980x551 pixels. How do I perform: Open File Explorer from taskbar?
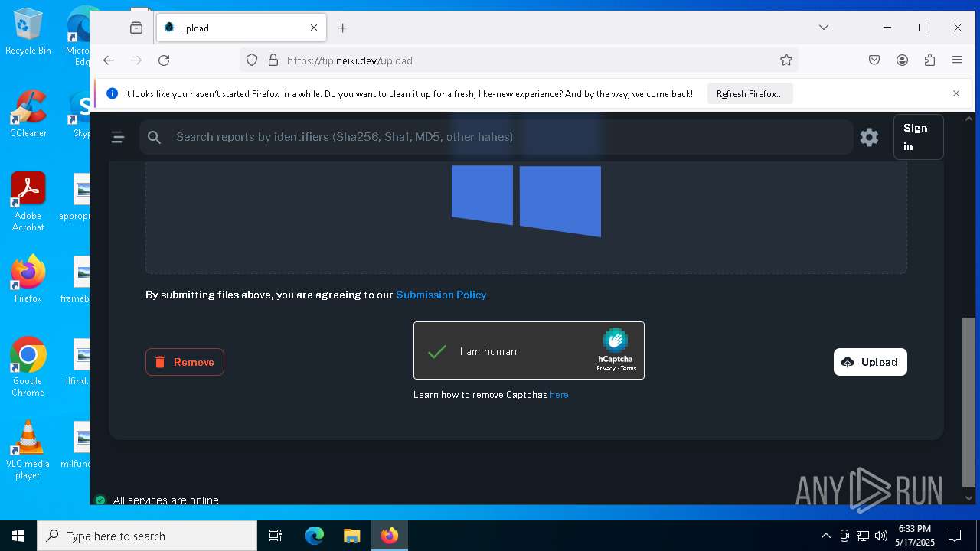pyautogui.click(x=351, y=536)
